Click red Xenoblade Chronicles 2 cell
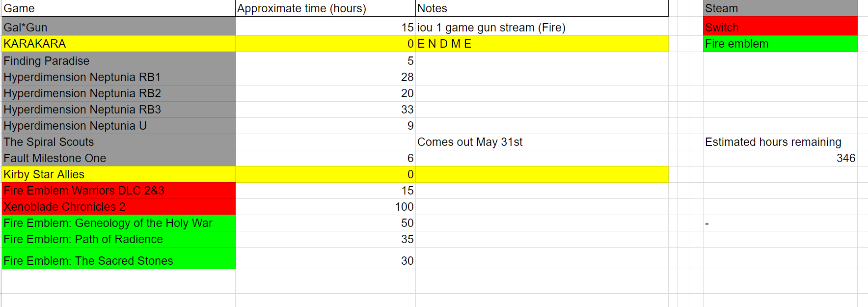The image size is (868, 307). click(118, 207)
